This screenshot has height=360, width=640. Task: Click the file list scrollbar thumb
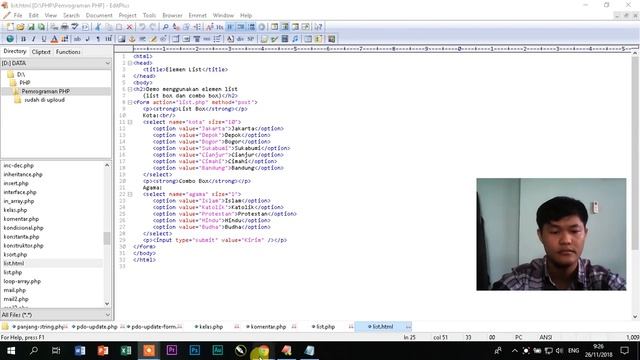(x=107, y=238)
